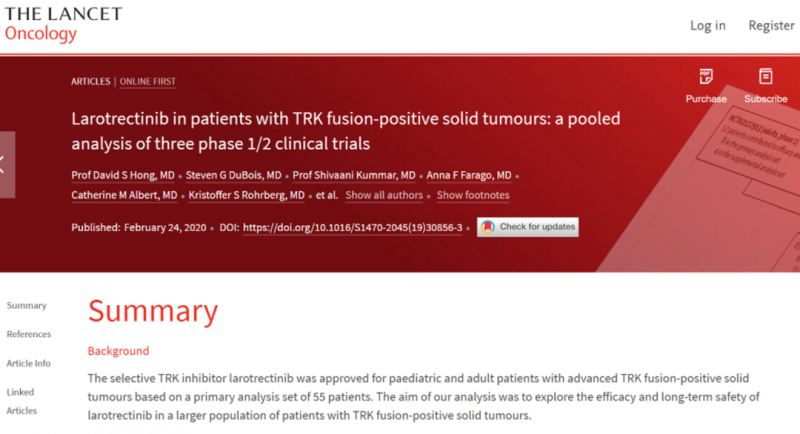Open the left-edge previous-article arrow
This screenshot has height=434, width=800.
pyautogui.click(x=7, y=165)
